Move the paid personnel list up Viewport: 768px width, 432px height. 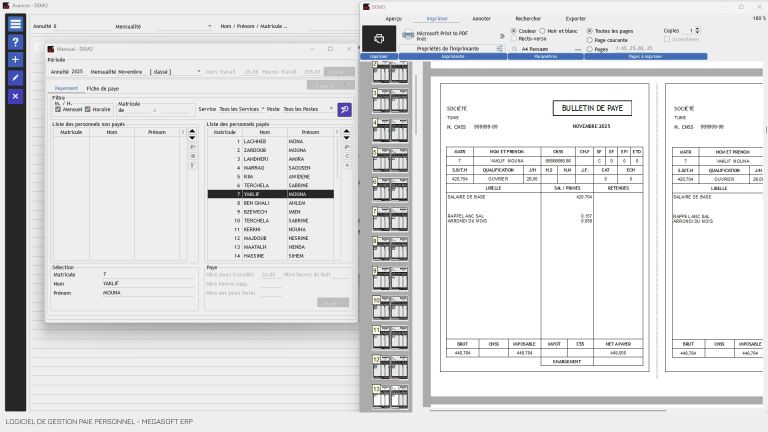346,131
